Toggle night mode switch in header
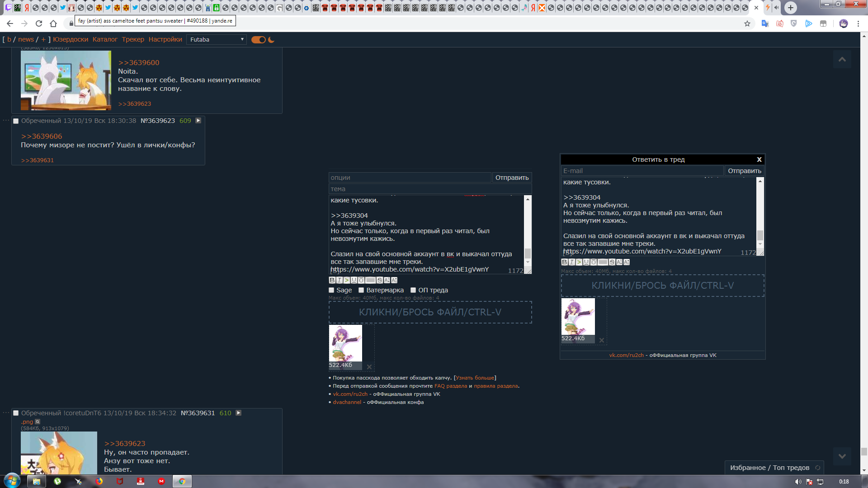Image resolution: width=868 pixels, height=488 pixels. coord(259,40)
